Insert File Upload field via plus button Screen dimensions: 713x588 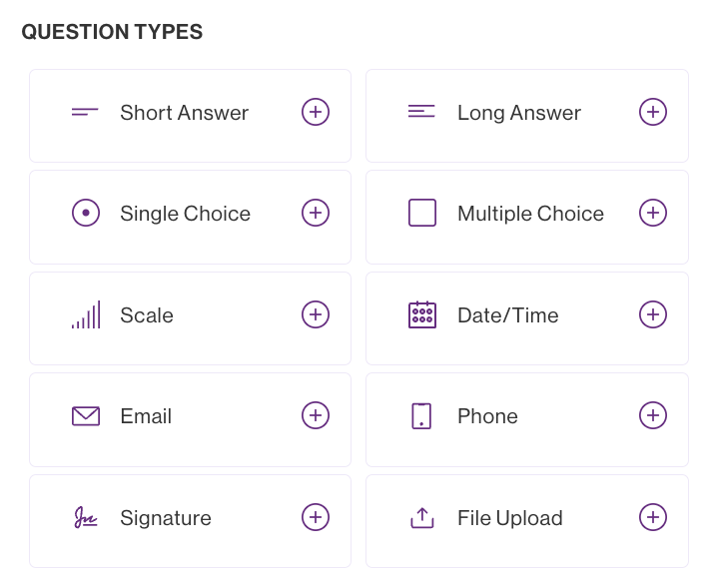coord(653,516)
